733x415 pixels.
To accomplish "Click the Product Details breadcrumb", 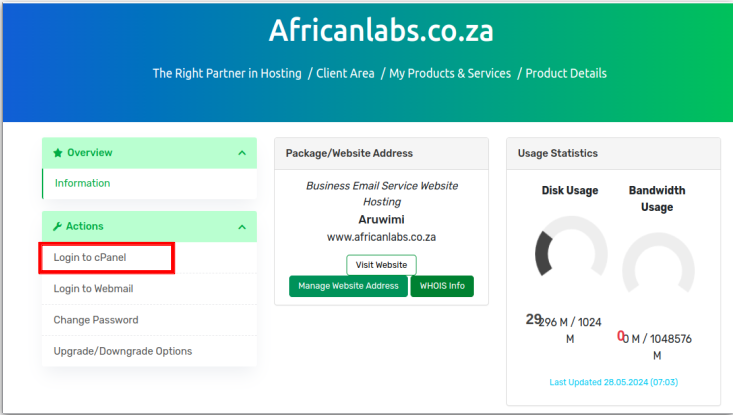I will pyautogui.click(x=566, y=73).
